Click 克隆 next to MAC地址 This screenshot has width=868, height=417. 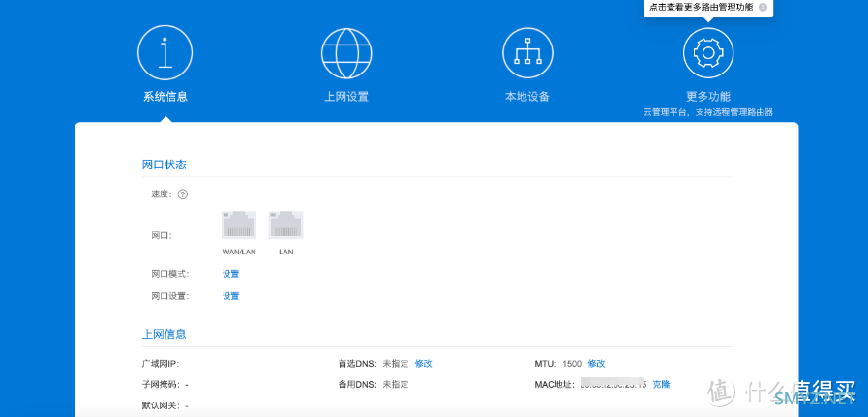click(x=662, y=384)
